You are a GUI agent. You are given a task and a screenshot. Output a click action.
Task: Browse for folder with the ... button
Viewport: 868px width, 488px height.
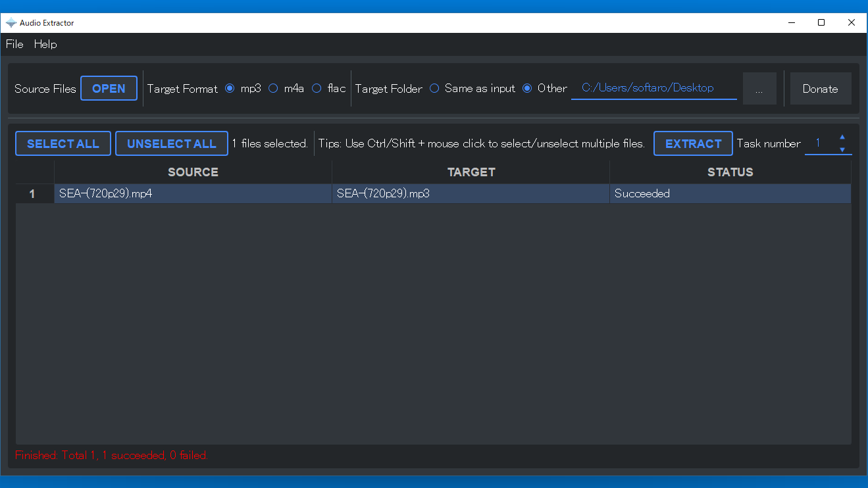(x=759, y=89)
